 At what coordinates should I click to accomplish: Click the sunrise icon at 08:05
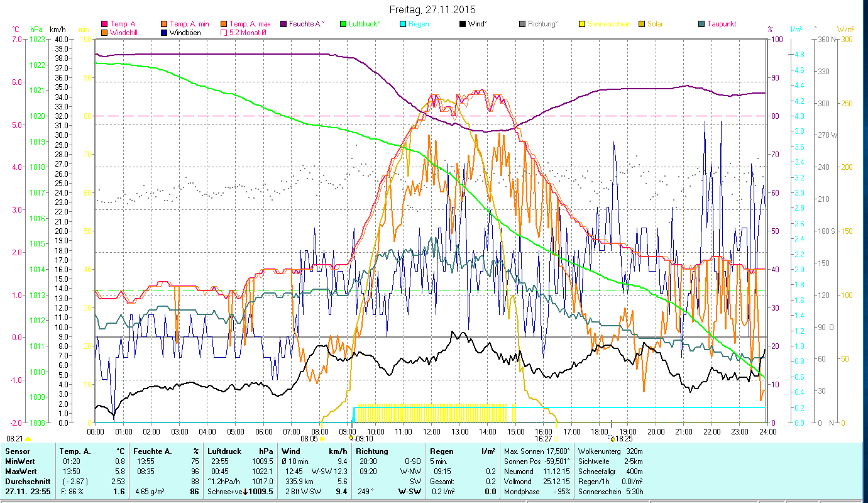(322, 439)
